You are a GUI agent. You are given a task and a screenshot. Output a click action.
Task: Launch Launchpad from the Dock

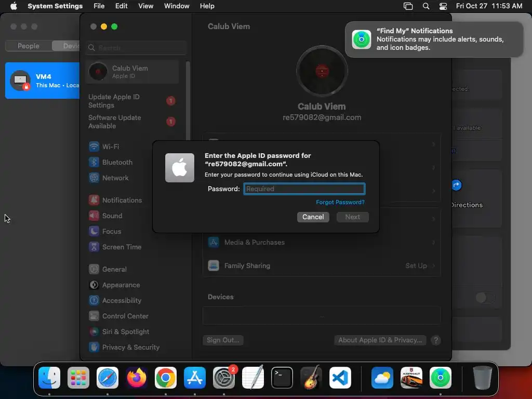78,378
